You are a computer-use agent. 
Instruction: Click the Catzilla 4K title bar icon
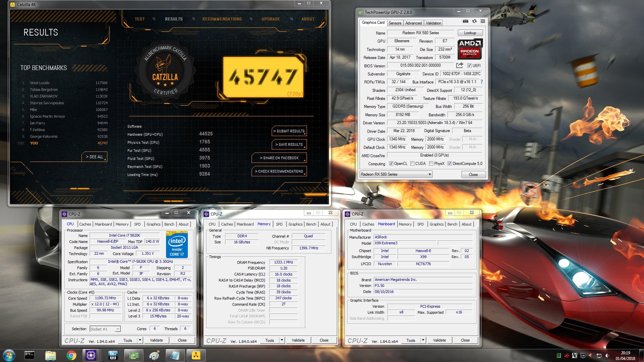pos(13,5)
